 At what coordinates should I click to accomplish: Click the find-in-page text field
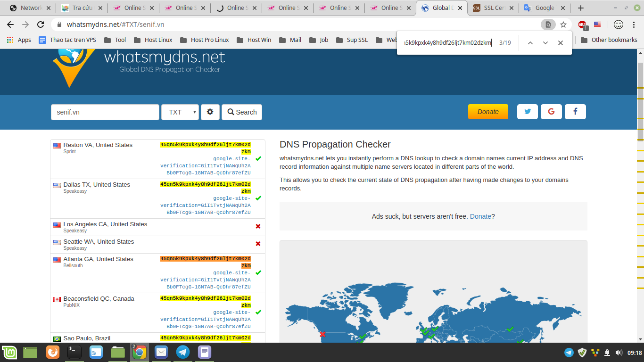[x=448, y=43]
